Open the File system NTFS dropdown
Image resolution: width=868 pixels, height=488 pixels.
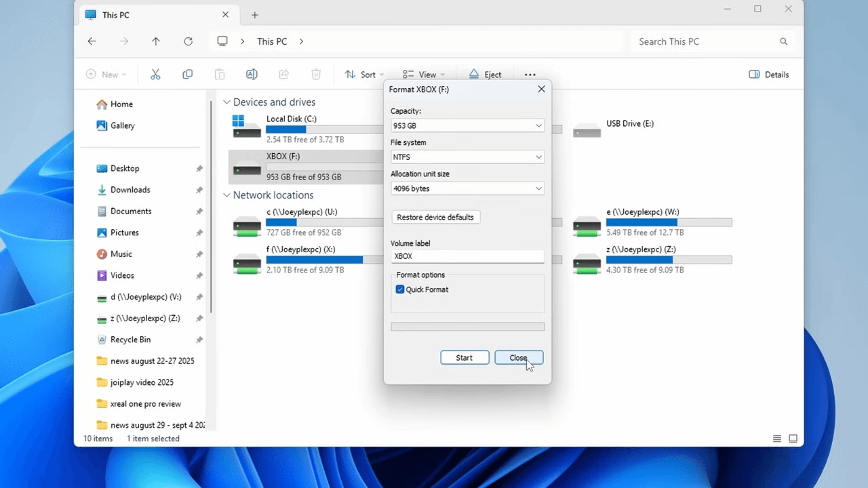coord(467,157)
